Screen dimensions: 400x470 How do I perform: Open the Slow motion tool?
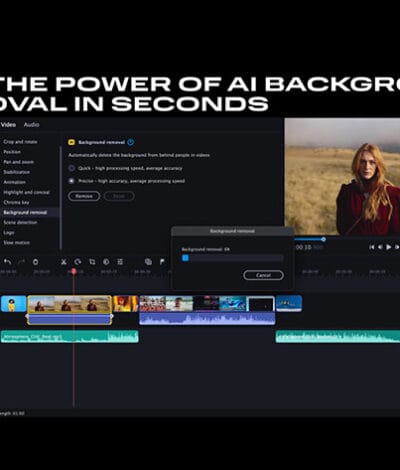point(17,243)
